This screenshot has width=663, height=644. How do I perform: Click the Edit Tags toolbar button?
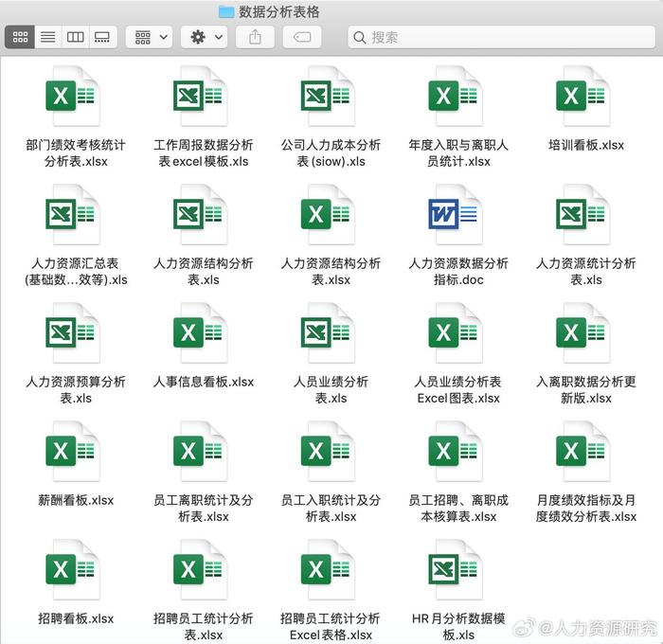(x=302, y=37)
